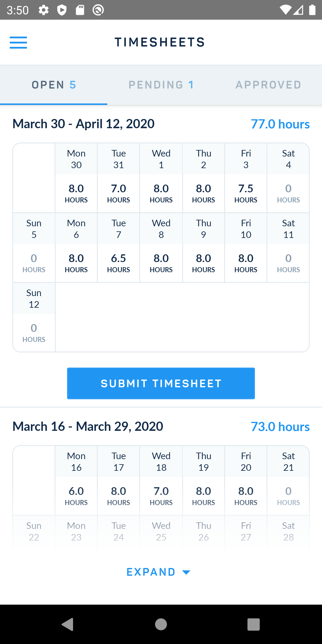The width and height of the screenshot is (322, 644).
Task: Tap the SD card status icon
Action: [x=80, y=10]
